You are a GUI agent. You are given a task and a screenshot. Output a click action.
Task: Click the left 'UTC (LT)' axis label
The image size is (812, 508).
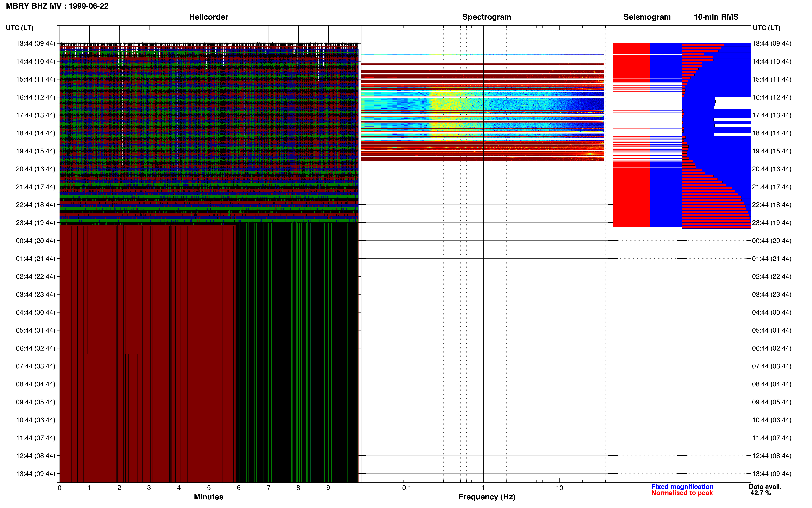pos(19,28)
